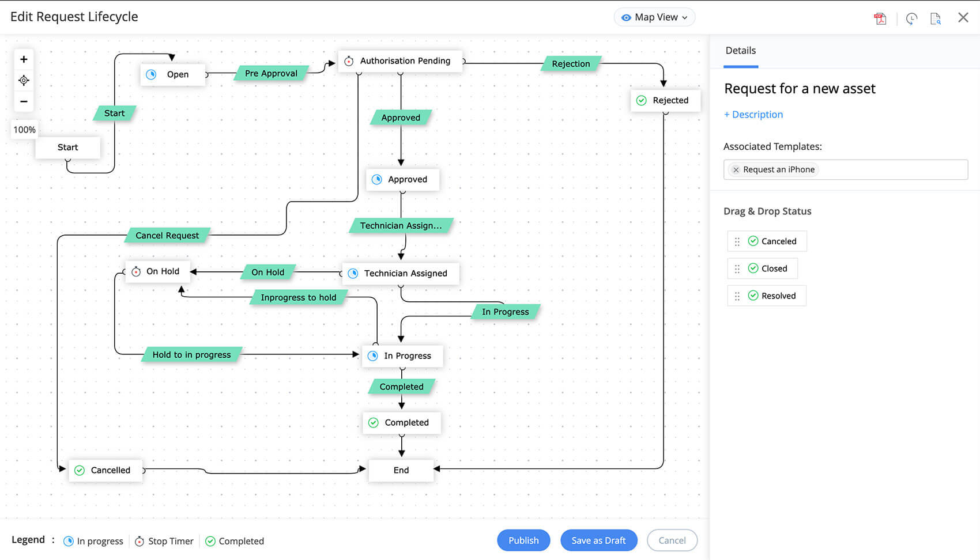This screenshot has height=560, width=980.
Task: Export the lifecycle as a PDF
Action: [880, 18]
